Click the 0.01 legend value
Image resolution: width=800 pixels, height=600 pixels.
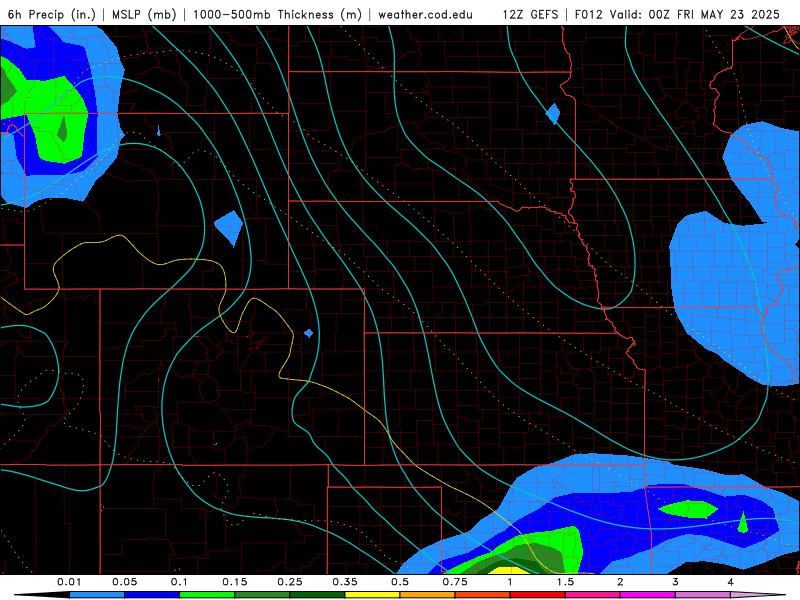(69, 582)
